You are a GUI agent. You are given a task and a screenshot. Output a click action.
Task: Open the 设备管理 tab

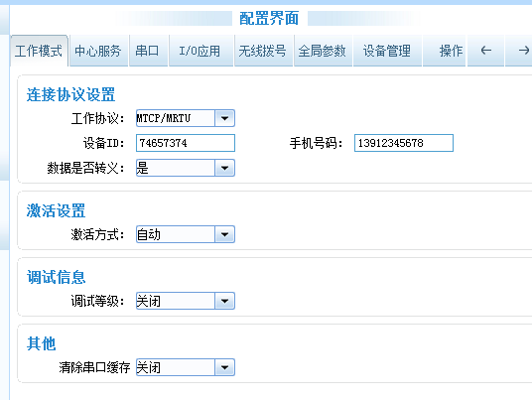[x=387, y=51]
